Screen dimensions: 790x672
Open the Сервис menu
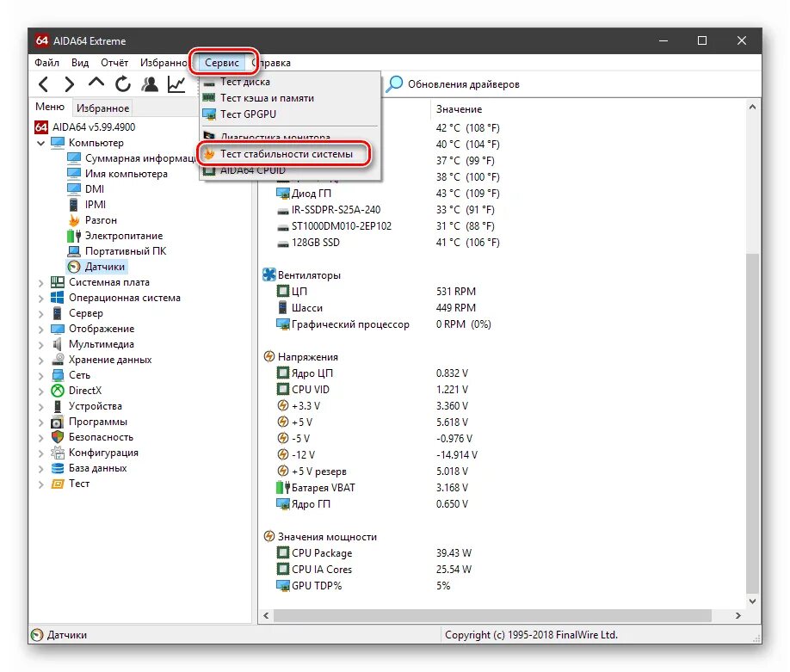[x=222, y=63]
